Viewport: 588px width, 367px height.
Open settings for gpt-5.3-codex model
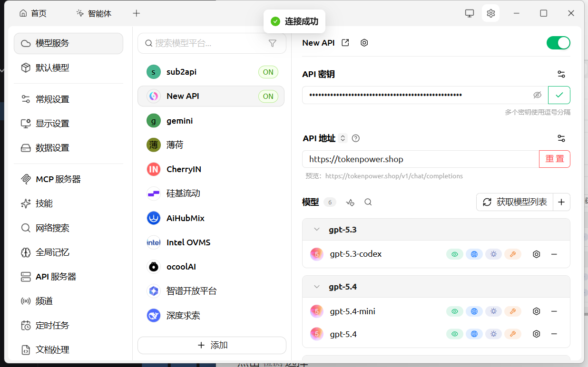tap(537, 254)
